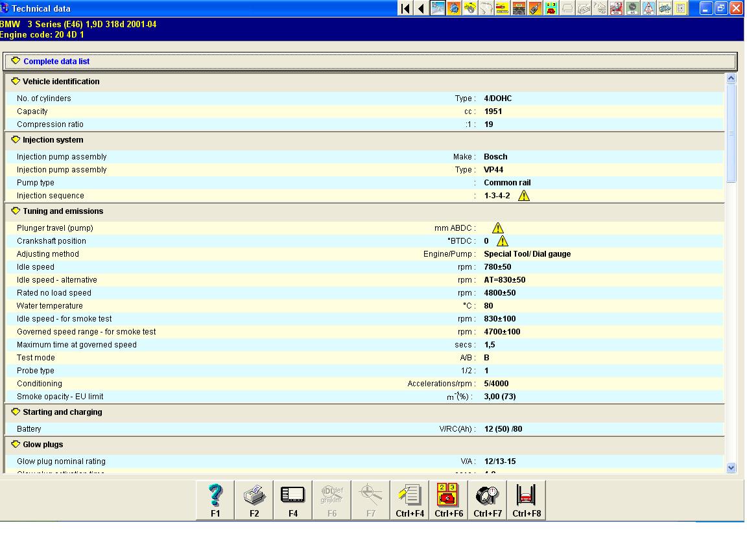Image resolution: width=747 pixels, height=560 pixels.
Task: Restore down the Technical data window
Action: click(721, 8)
